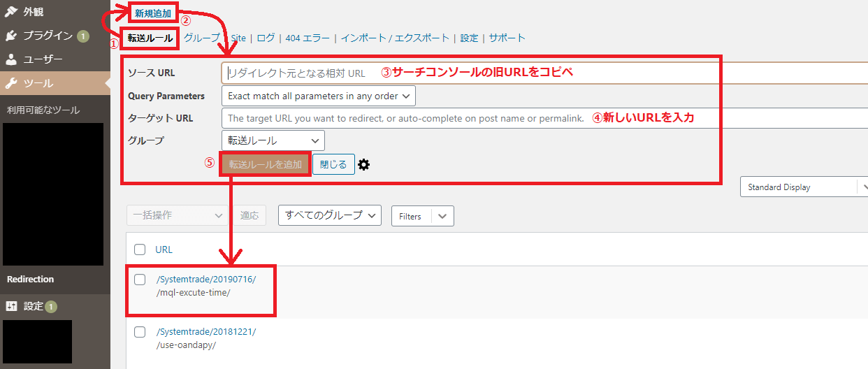The image size is (868, 369).
Task: Tick the checkbox for /Systemtrade/20181221/ row
Action: (140, 332)
